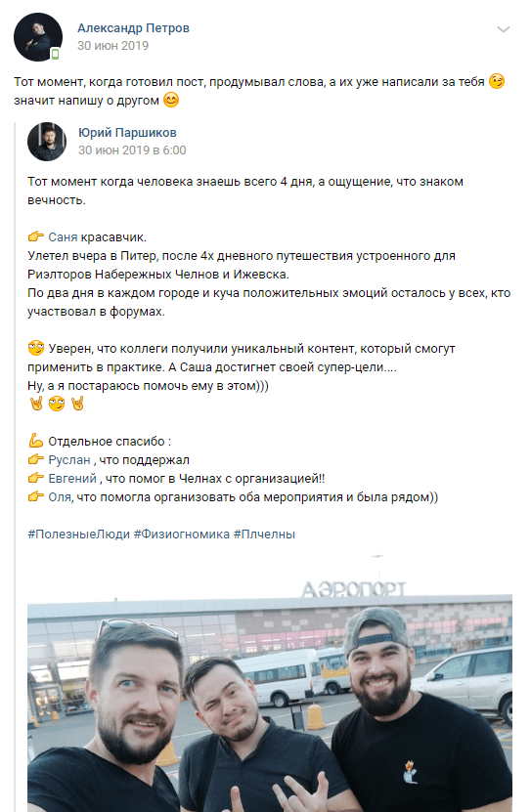Open the post actions dropdown chevron
Screen dimensions: 531x812
coord(504,29)
